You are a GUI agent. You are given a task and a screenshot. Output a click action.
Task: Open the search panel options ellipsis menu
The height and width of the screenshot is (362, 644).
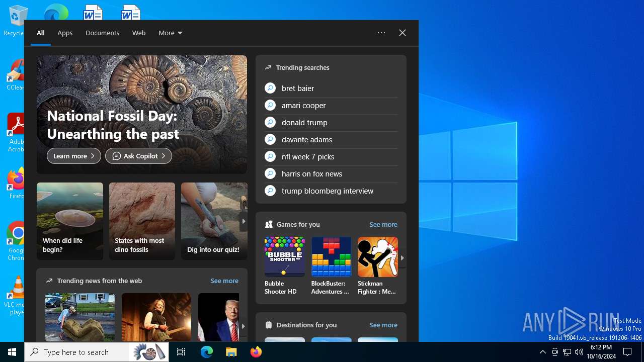[381, 33]
